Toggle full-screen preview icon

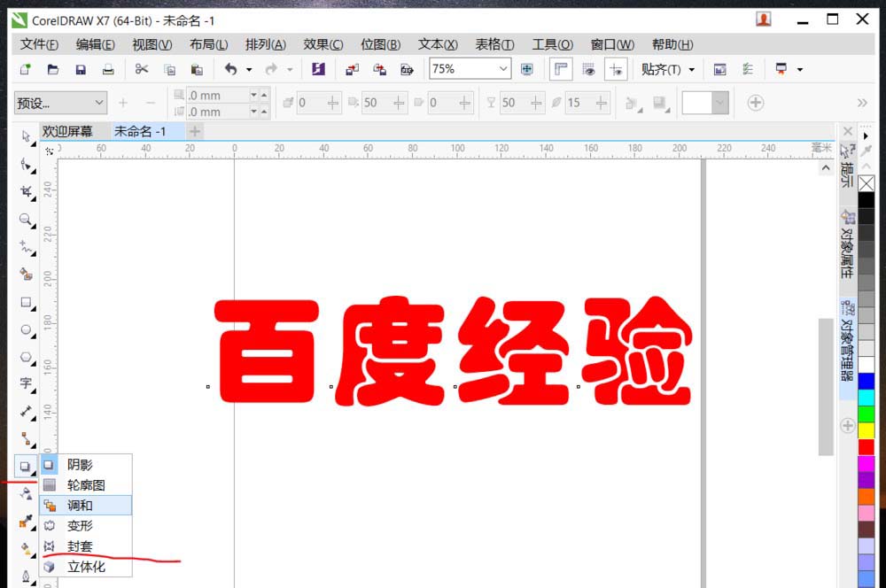(x=526, y=69)
